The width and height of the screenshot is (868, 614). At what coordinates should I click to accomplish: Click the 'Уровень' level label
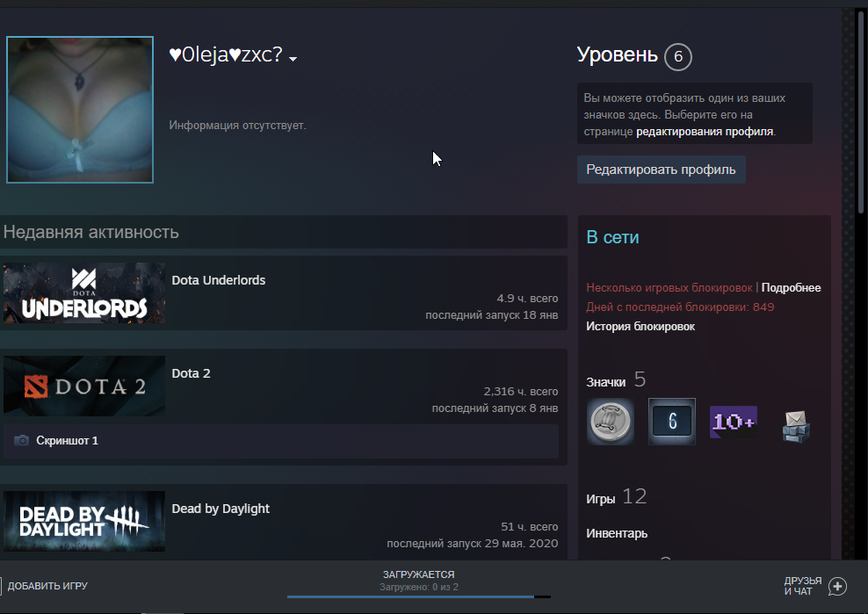[x=618, y=54]
